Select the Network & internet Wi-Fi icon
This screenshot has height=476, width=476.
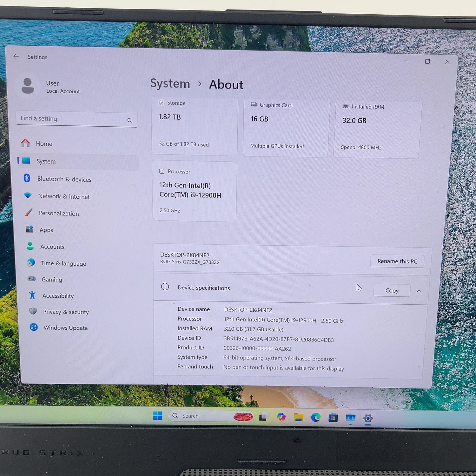click(x=28, y=195)
